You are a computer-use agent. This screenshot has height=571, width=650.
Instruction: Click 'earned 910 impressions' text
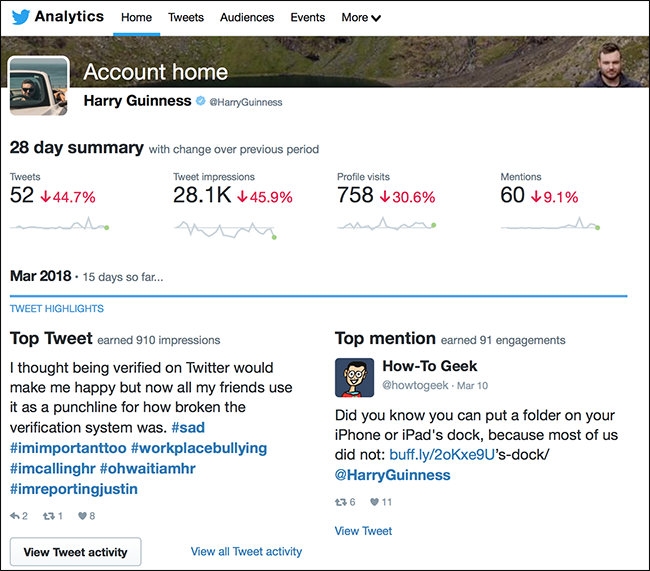pos(159,340)
